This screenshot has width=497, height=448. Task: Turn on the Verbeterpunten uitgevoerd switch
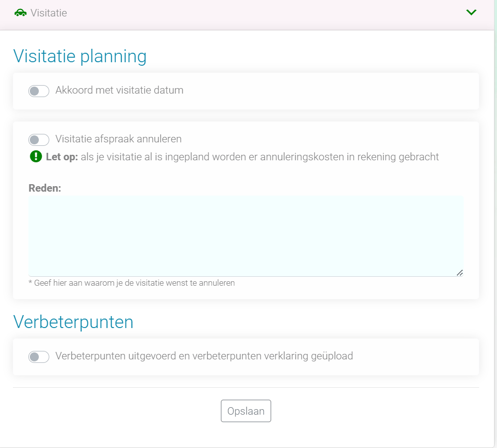(x=39, y=357)
